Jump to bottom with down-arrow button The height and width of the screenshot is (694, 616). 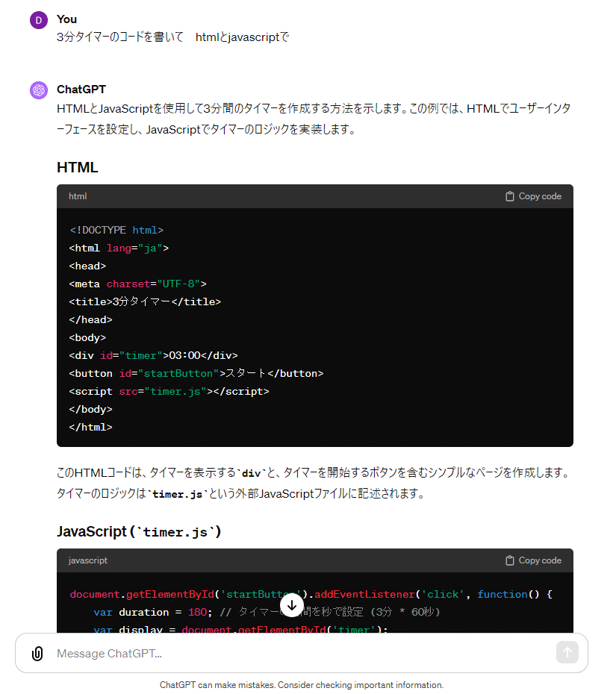point(292,605)
